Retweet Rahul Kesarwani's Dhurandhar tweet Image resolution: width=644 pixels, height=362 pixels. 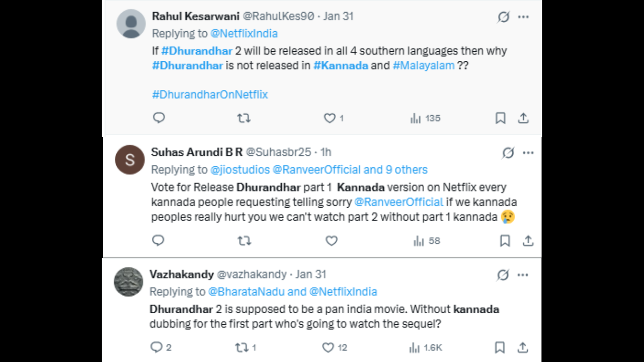pyautogui.click(x=244, y=118)
